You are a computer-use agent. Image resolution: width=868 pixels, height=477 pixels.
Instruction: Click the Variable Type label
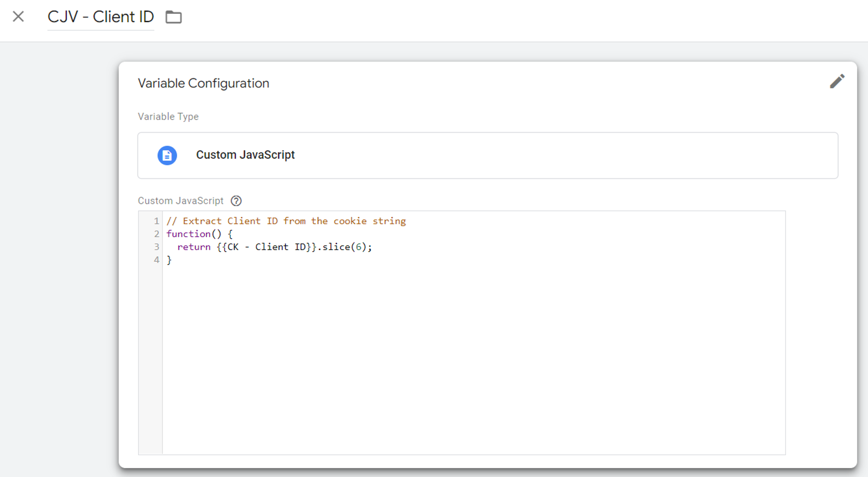point(168,117)
